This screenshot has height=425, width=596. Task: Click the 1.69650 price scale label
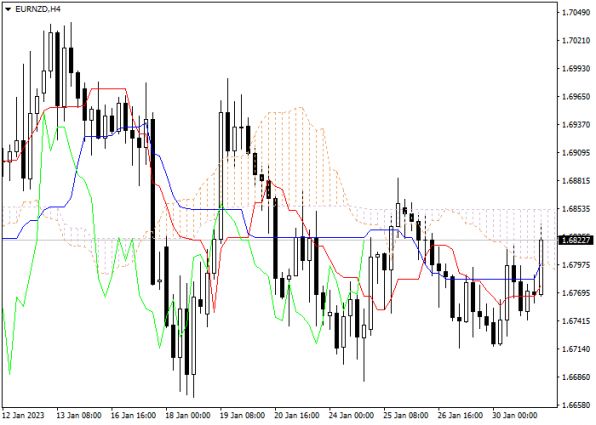[577, 97]
